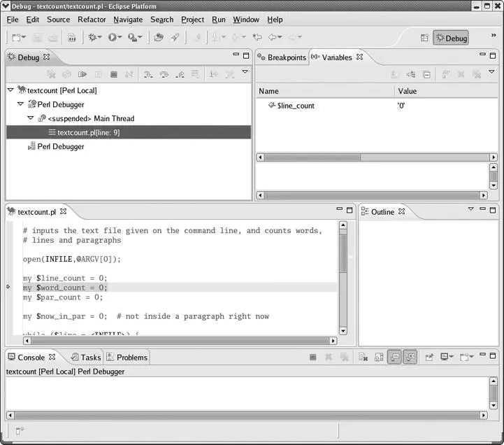The width and height of the screenshot is (504, 445).
Task: Collapse the textcount [Perl Local] tree node
Action: click(10, 90)
